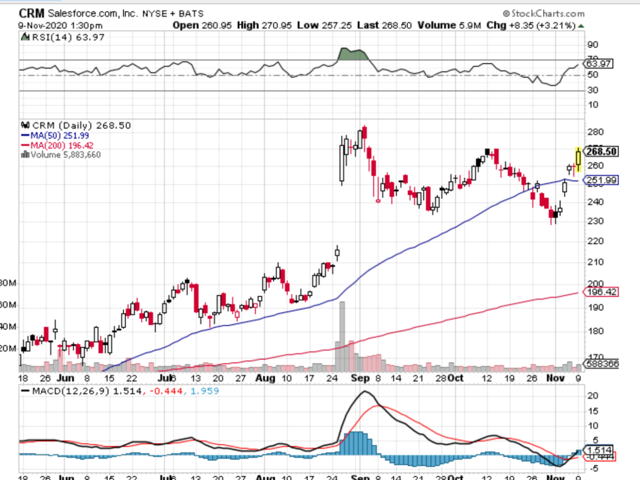Click the StockCharts.com watermark link

tap(544, 13)
